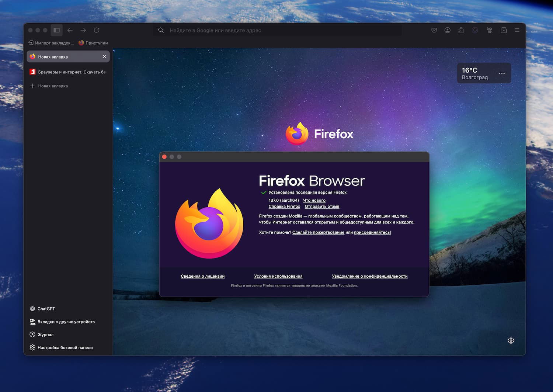Open ChatGPT in the sidebar
Viewport: 553px width, 392px height.
[42, 309]
